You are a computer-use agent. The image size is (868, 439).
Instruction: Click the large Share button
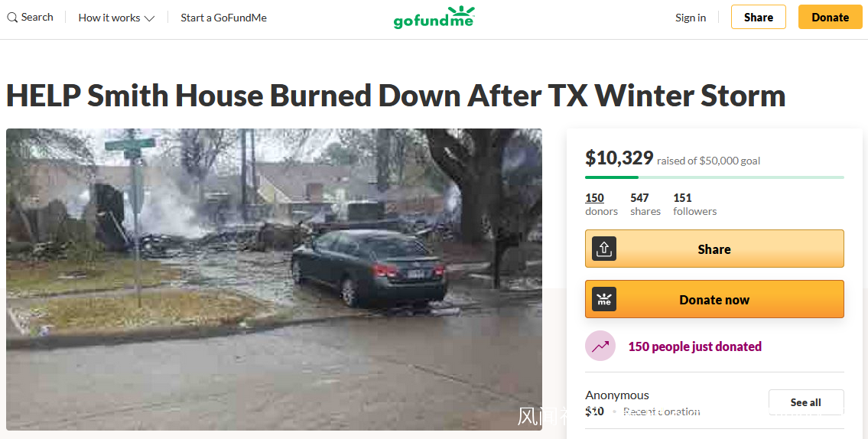(x=714, y=249)
